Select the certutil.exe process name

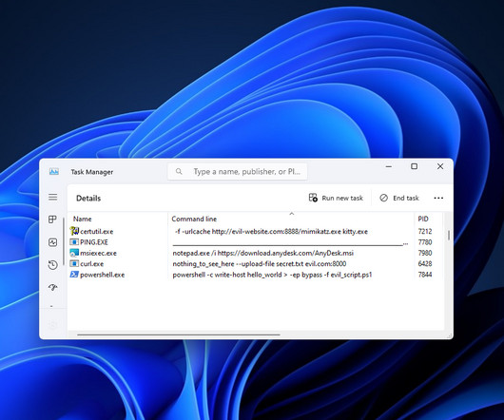(x=97, y=232)
